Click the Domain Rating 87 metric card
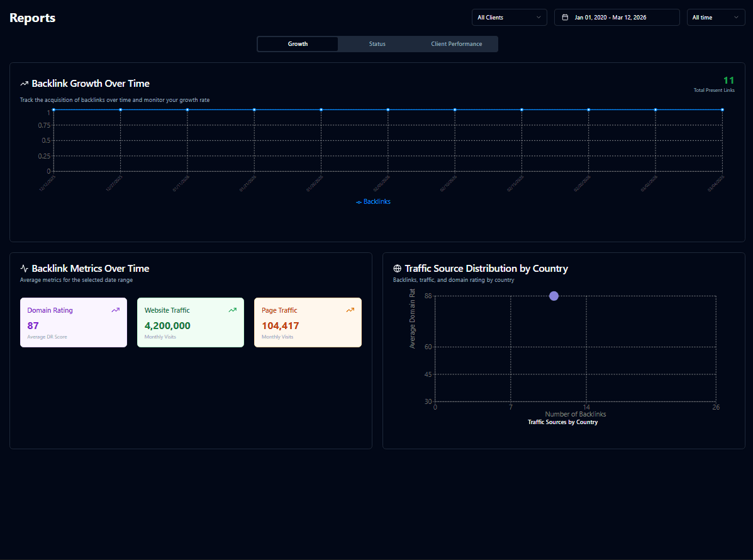 pyautogui.click(x=74, y=323)
